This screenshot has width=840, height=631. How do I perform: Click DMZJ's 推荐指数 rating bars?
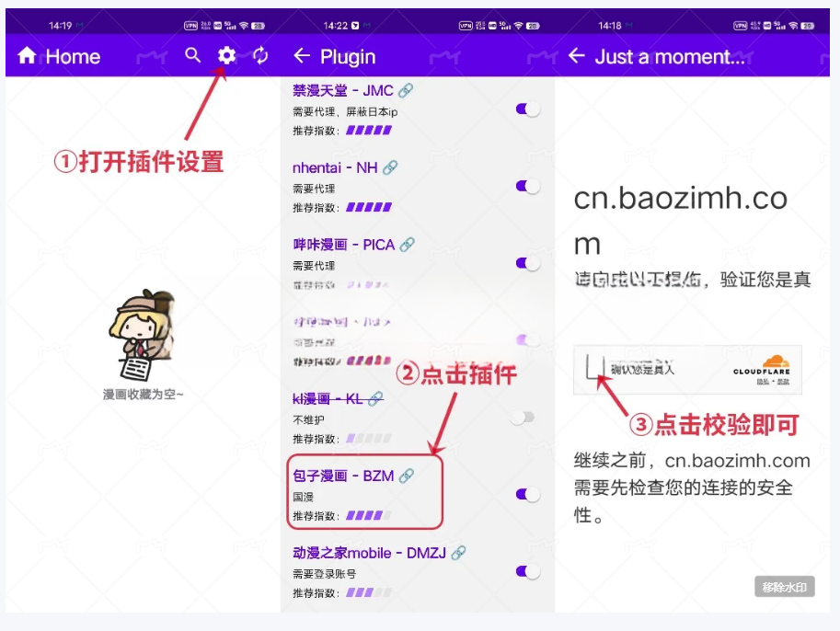[x=369, y=592]
